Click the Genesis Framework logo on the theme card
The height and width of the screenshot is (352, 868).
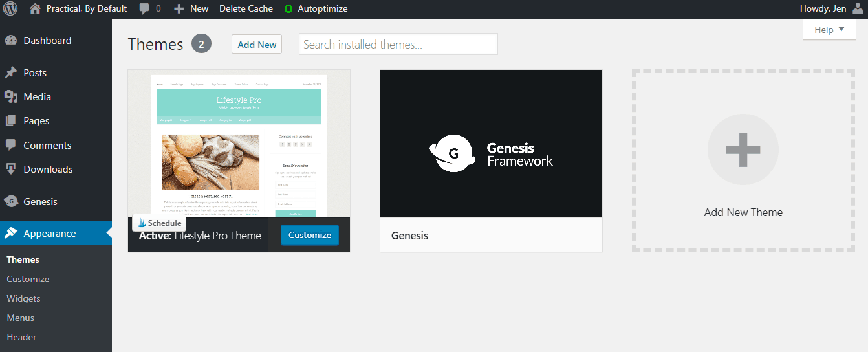pos(491,154)
